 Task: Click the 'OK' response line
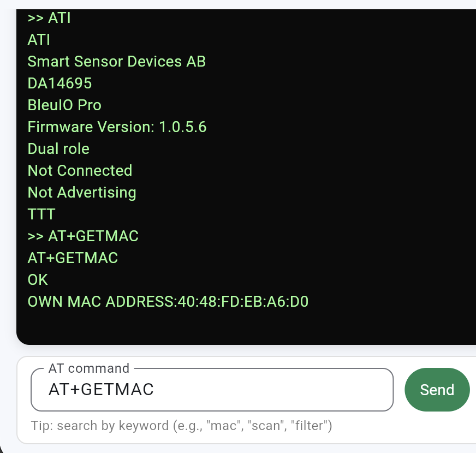(x=38, y=280)
